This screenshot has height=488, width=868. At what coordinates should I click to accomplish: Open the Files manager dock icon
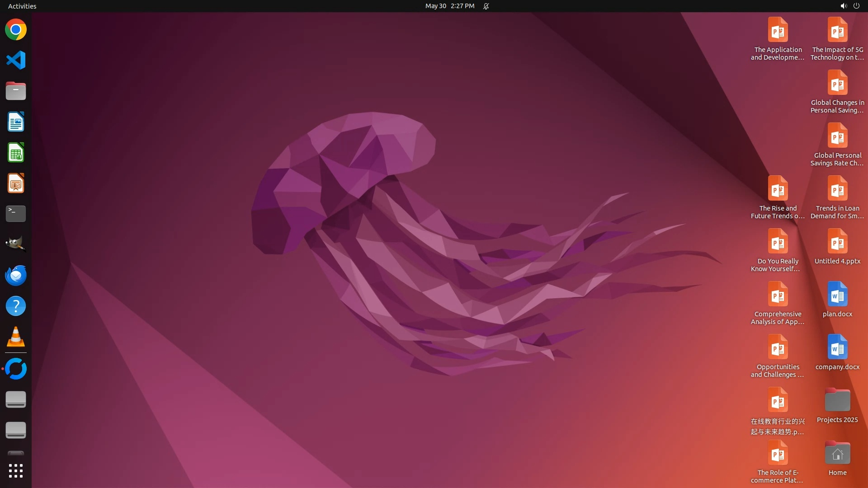16,91
